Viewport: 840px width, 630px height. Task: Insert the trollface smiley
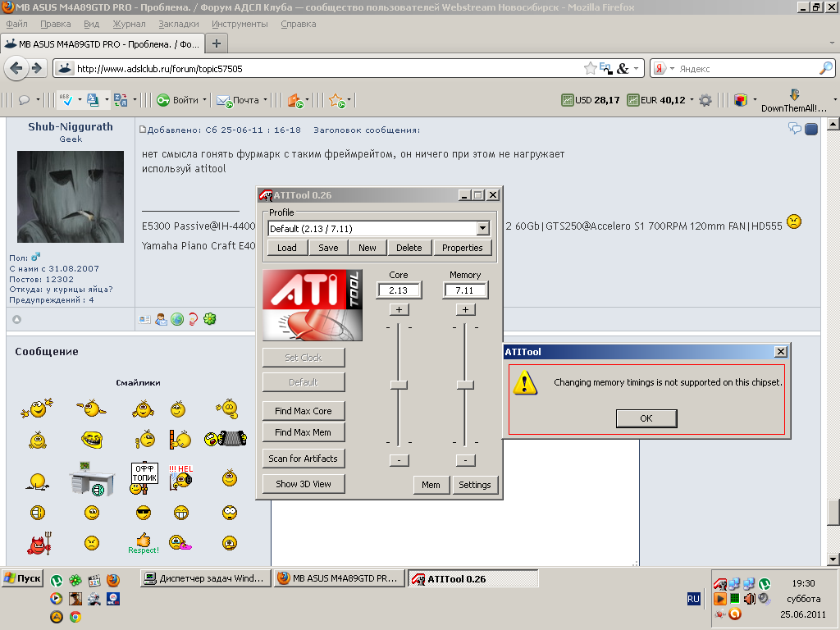pos(92,441)
